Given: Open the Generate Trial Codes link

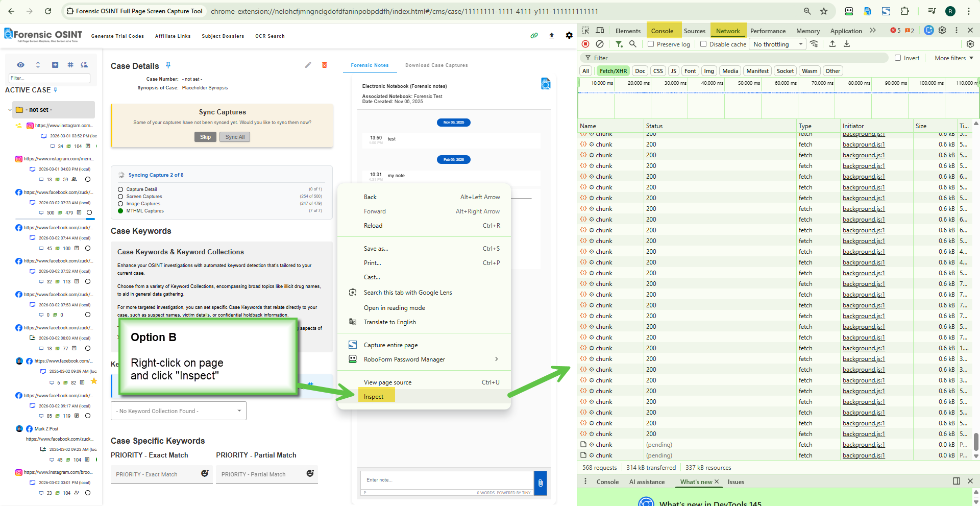Looking at the screenshot, I should (x=117, y=36).
